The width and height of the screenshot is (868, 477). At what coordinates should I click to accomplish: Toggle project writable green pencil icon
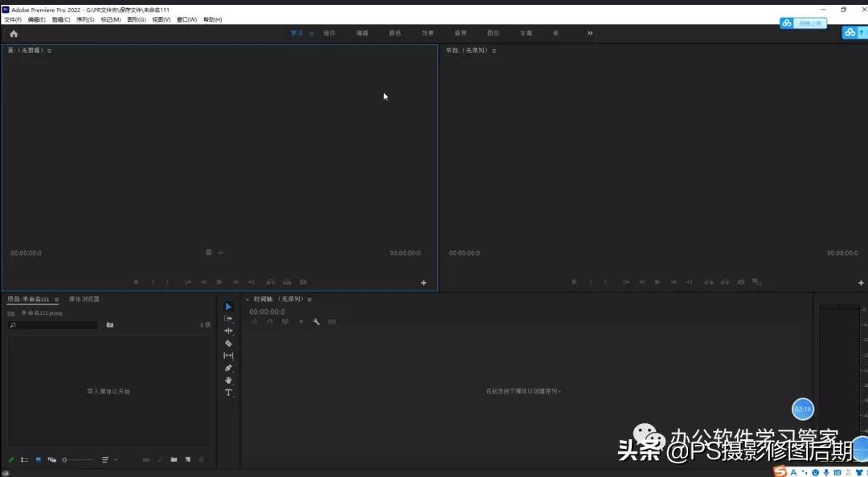11,460
